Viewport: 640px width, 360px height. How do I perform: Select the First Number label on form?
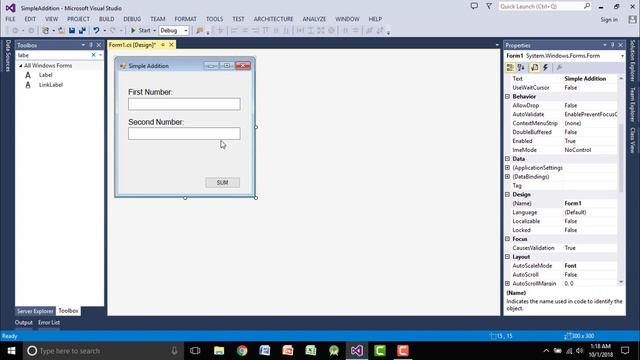[x=150, y=92]
